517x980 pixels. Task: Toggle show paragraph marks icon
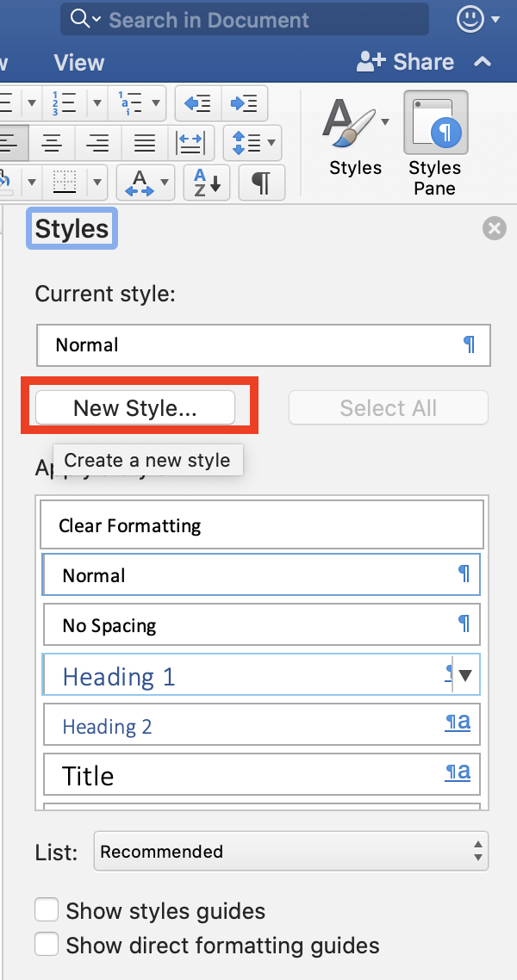click(261, 183)
